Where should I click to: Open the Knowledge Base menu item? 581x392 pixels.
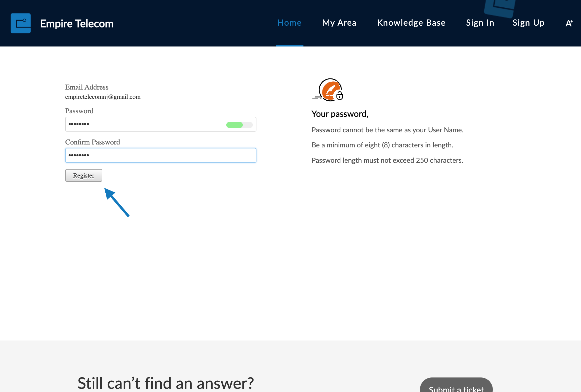pyautogui.click(x=411, y=23)
